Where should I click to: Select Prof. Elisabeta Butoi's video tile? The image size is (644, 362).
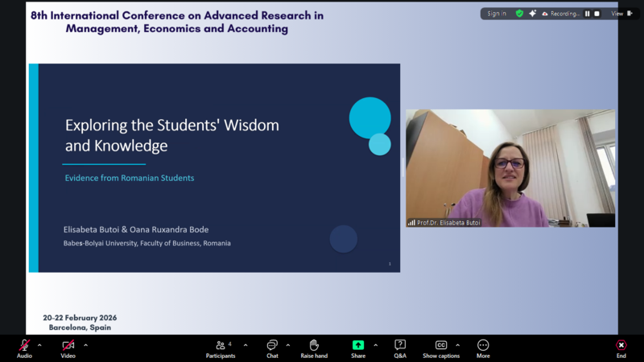tap(510, 168)
